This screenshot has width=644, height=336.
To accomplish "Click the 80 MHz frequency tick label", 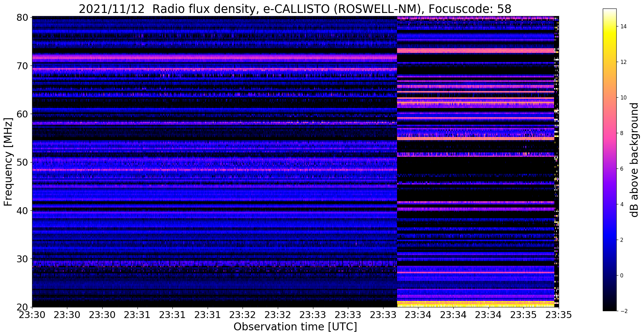I will coord(22,17).
